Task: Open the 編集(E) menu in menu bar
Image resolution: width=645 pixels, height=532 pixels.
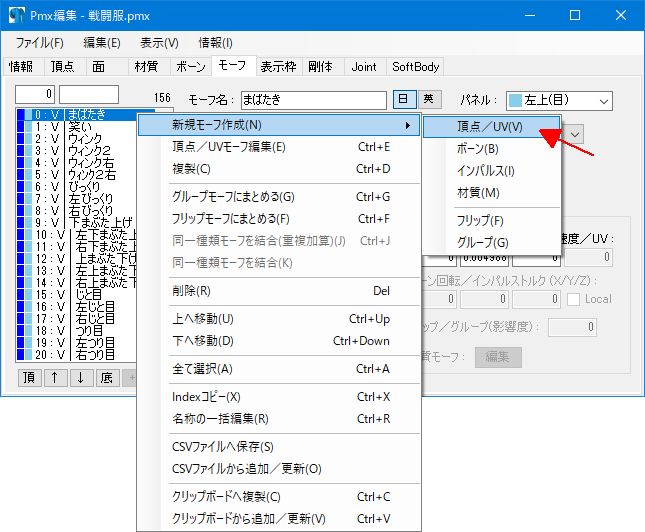Action: click(102, 43)
